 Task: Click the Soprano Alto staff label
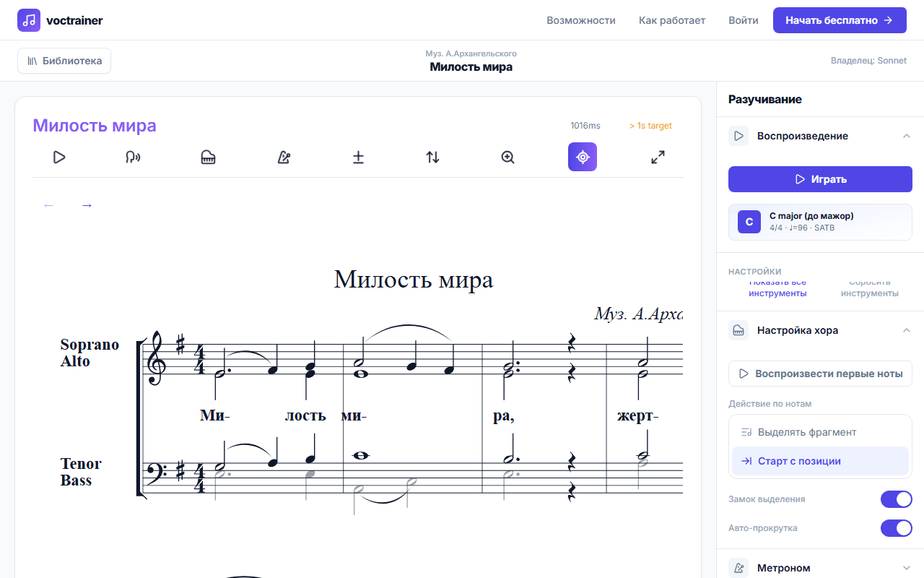point(90,353)
